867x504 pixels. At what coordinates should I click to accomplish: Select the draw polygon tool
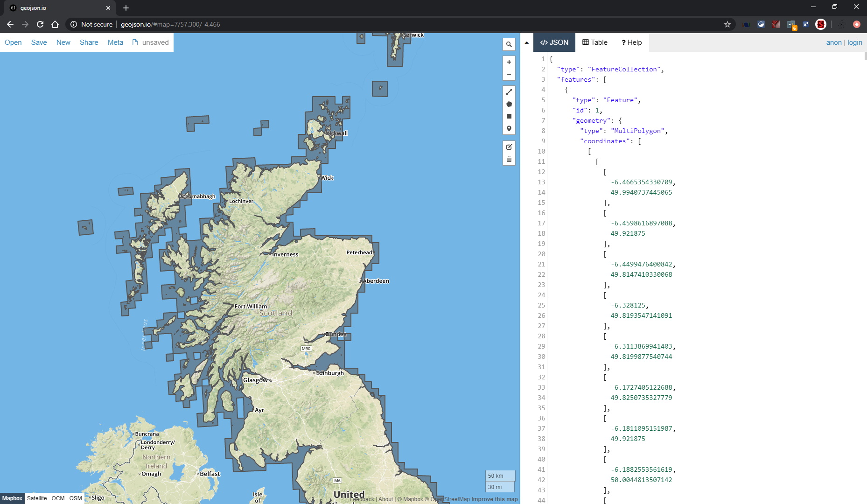pyautogui.click(x=509, y=104)
